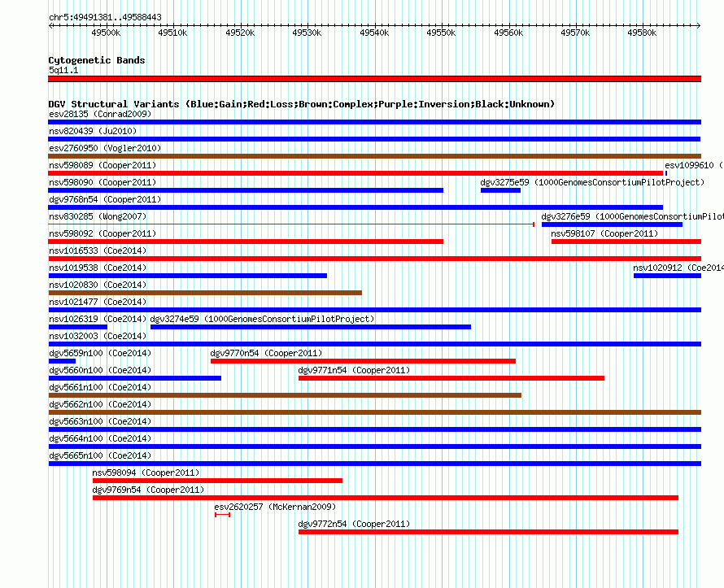Click the dgv5659n100 (Coe2014) short blue bar
The width and height of the screenshot is (724, 588).
[62, 361]
